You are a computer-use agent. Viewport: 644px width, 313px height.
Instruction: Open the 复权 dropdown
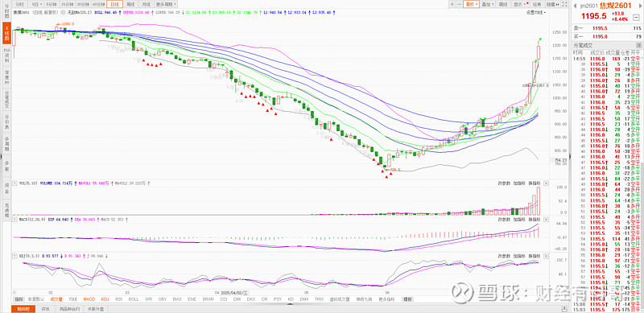click(472, 4)
